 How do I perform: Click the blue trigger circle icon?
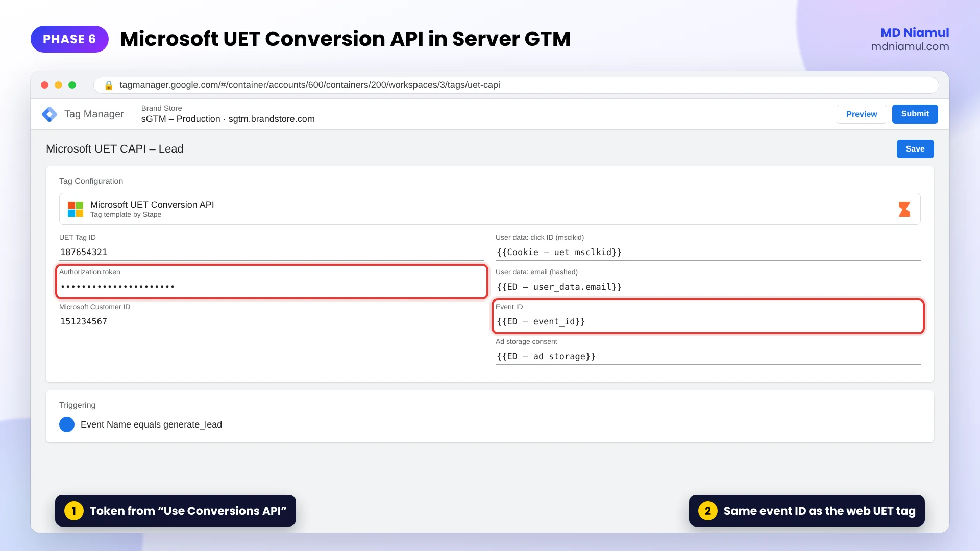pos(67,424)
